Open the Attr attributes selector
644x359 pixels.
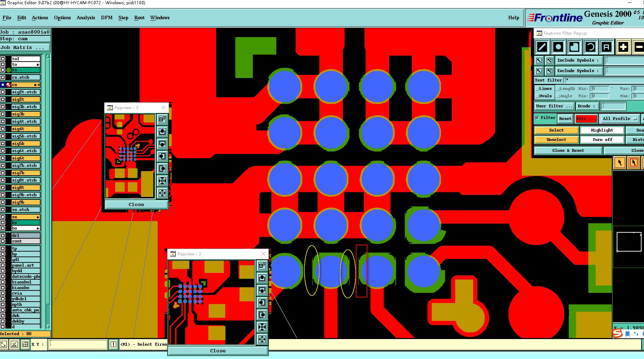pos(586,119)
